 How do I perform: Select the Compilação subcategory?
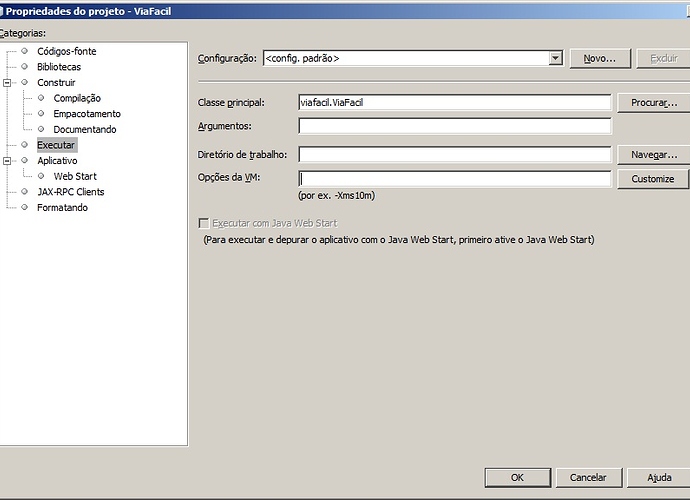(x=77, y=98)
